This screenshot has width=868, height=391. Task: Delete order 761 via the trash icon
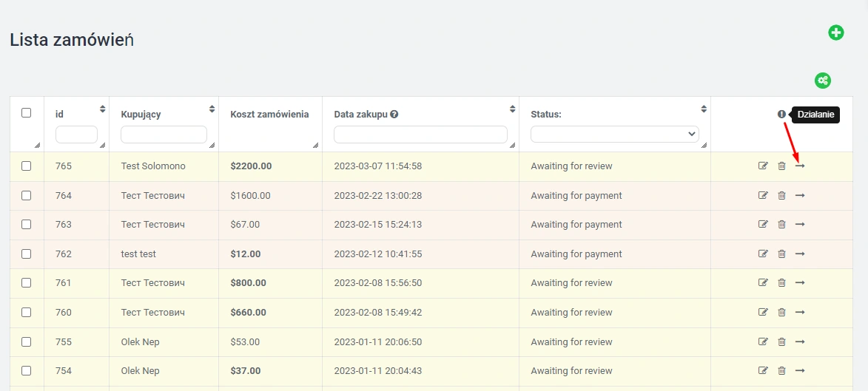click(781, 283)
